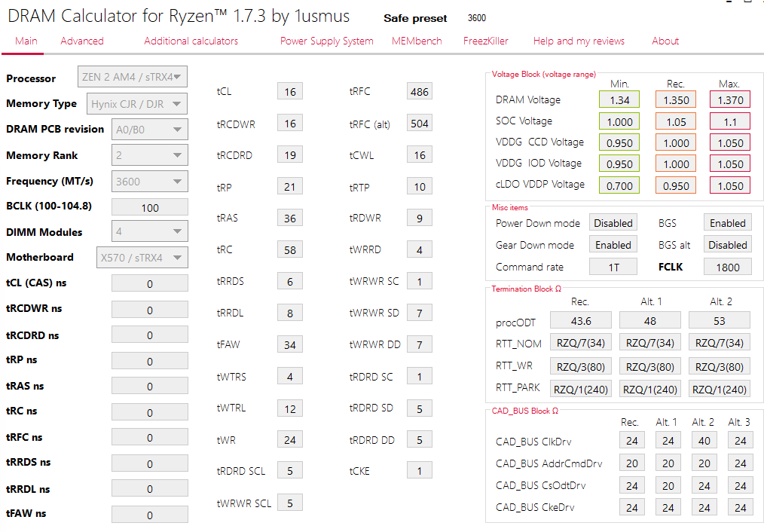Open the DRAM PCB revision dropdown
The image size is (764, 532).
[x=150, y=130]
